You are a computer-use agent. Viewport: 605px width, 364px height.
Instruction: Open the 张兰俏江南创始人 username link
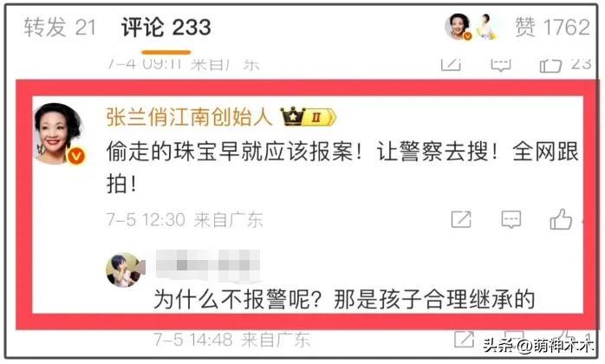tap(189, 117)
